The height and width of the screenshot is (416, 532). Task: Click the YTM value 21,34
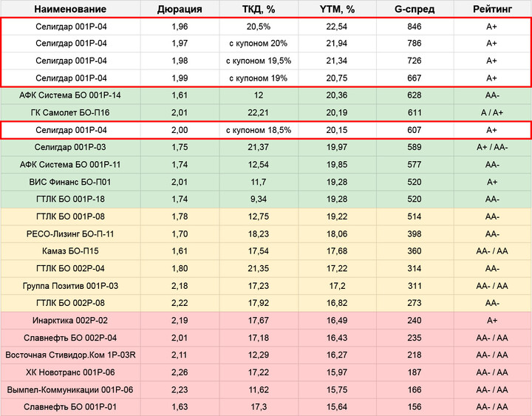[337, 61]
